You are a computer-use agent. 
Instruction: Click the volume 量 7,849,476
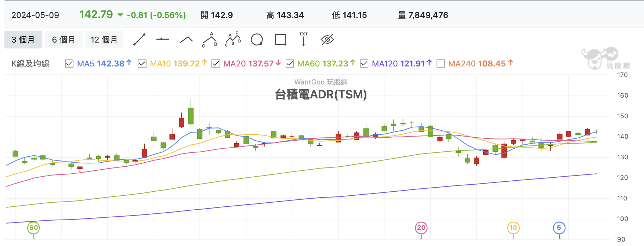423,15
